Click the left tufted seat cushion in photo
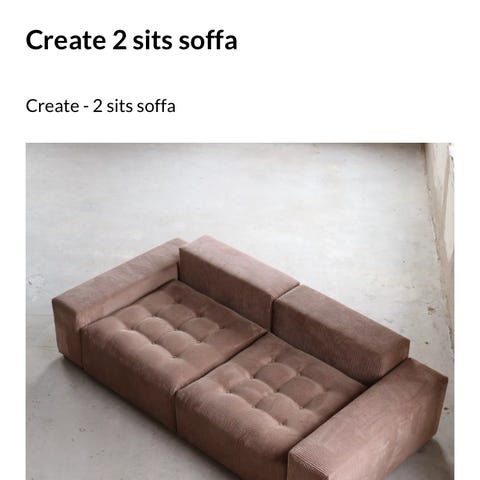Screen dimensions: 480x480 pos(177,328)
